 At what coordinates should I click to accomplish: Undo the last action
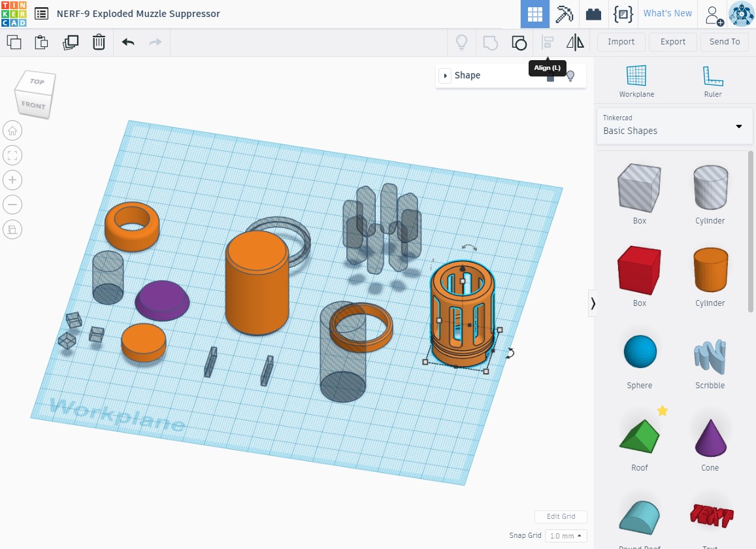point(128,42)
